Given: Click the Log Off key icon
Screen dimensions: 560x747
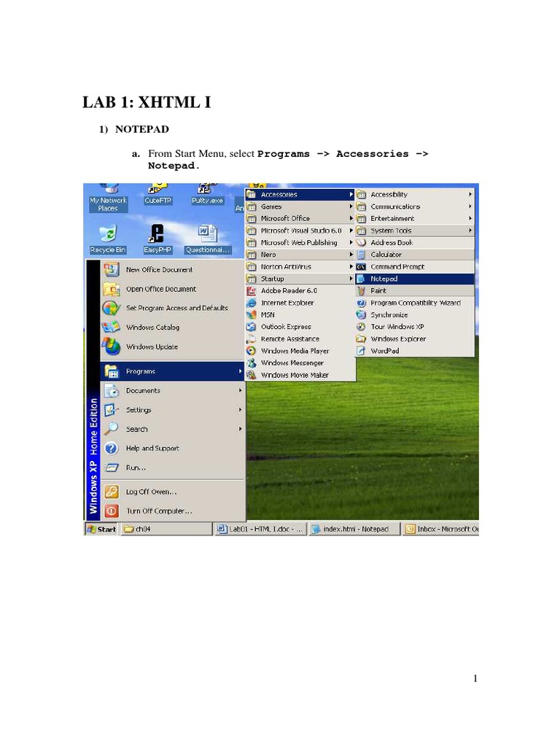Looking at the screenshot, I should pos(112,492).
